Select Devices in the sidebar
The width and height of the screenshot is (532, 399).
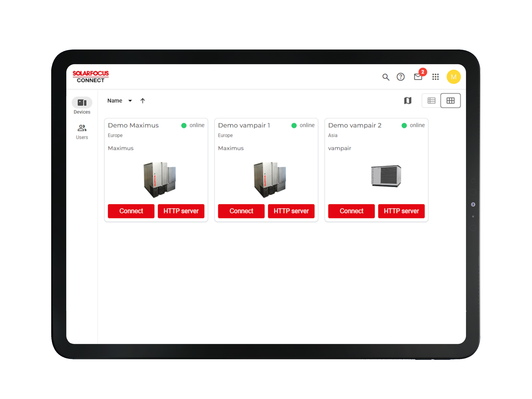pyautogui.click(x=82, y=106)
